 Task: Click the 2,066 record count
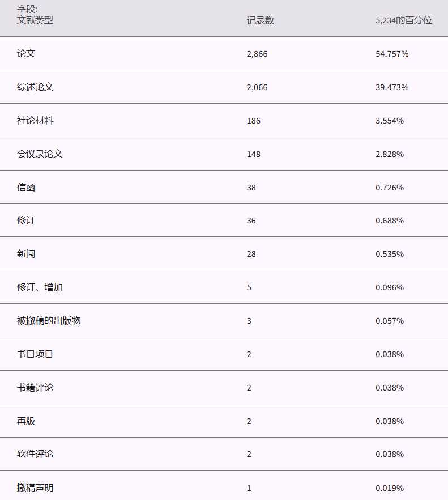point(257,87)
